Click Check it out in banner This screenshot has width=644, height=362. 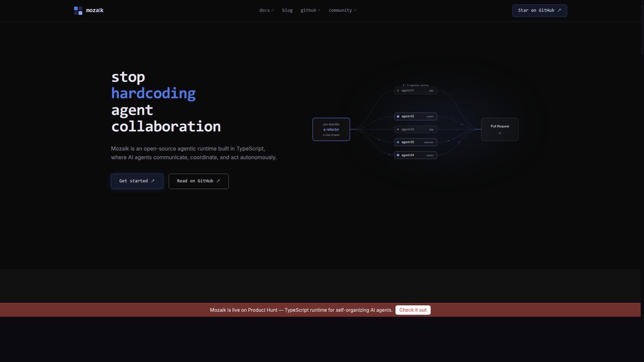(413, 310)
